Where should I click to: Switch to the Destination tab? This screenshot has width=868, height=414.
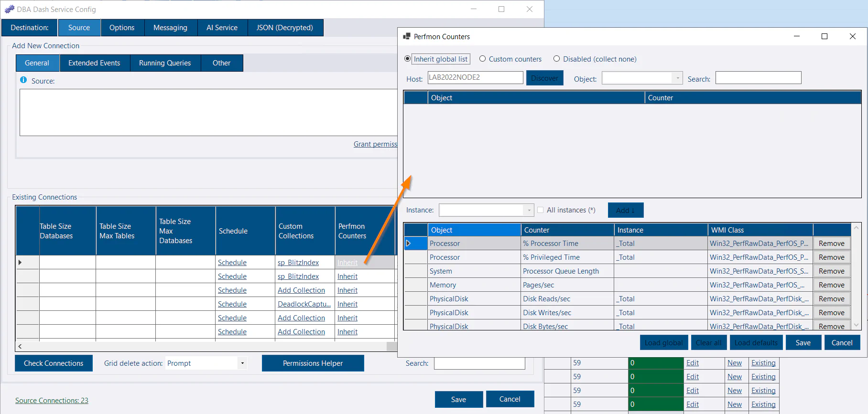click(x=30, y=28)
